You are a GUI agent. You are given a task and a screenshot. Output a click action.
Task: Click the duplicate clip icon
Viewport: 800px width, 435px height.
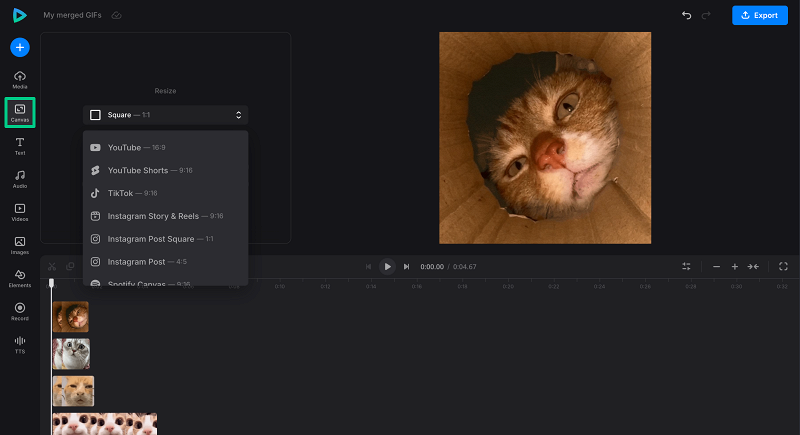pyautogui.click(x=70, y=267)
